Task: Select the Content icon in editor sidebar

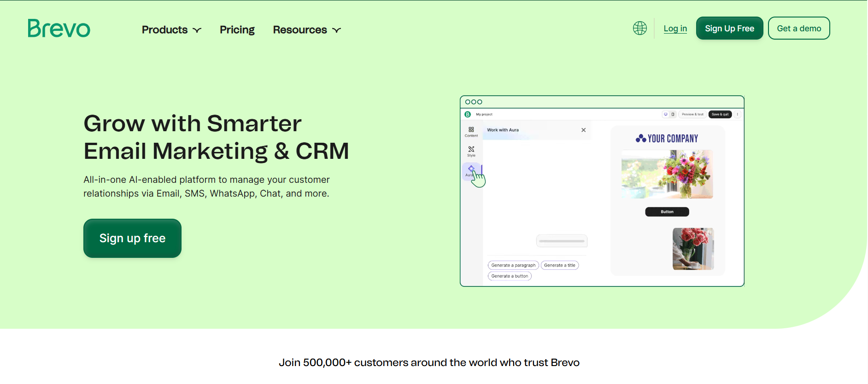Action: [471, 132]
